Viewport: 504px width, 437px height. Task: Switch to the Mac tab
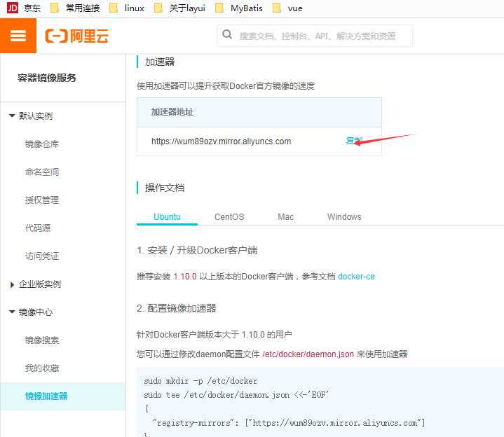(286, 216)
